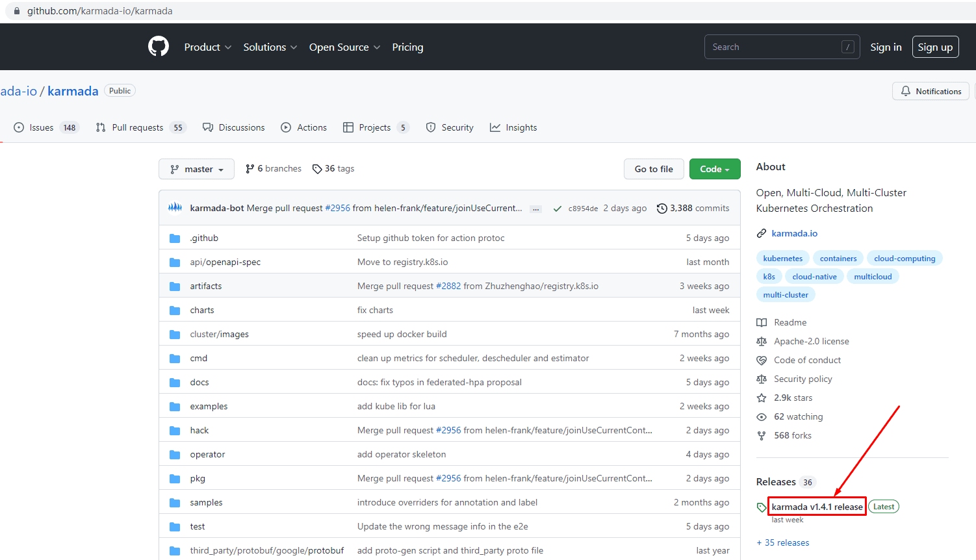Open pull request #2882 link in artifacts row

pyautogui.click(x=448, y=286)
